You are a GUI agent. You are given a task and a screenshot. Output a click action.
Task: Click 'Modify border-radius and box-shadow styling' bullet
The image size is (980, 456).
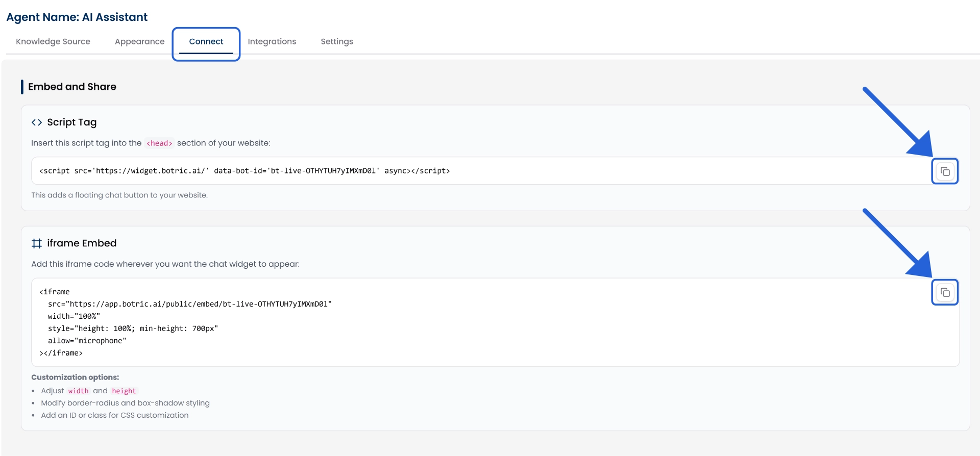pos(126,403)
